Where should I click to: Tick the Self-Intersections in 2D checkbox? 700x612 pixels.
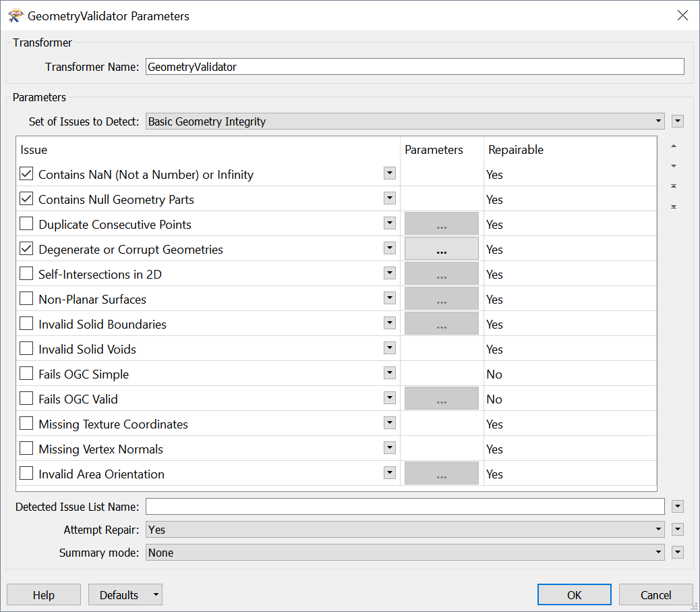coord(26,274)
